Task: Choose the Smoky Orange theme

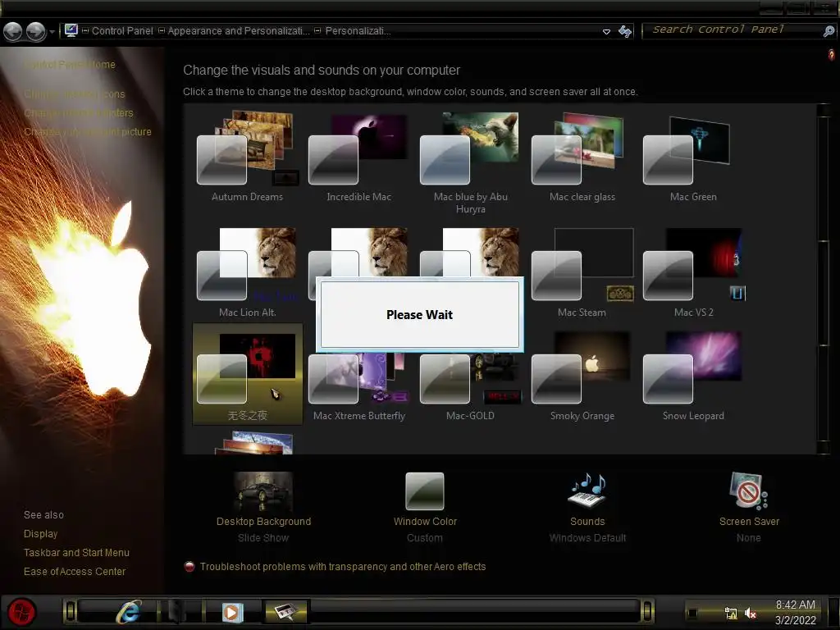Action: coord(582,375)
